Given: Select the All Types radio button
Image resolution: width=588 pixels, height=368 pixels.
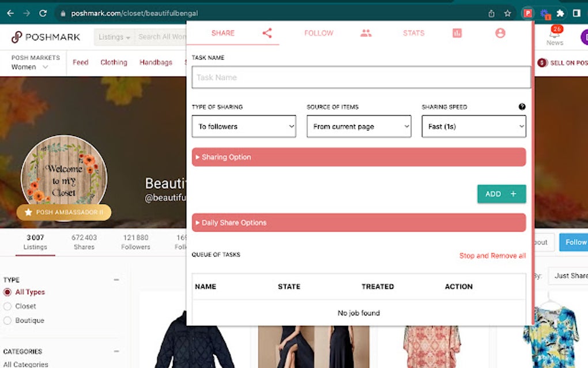Looking at the screenshot, I should (x=7, y=292).
